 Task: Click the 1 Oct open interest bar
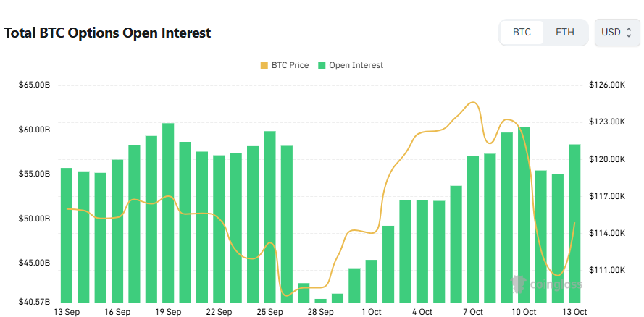(x=372, y=281)
